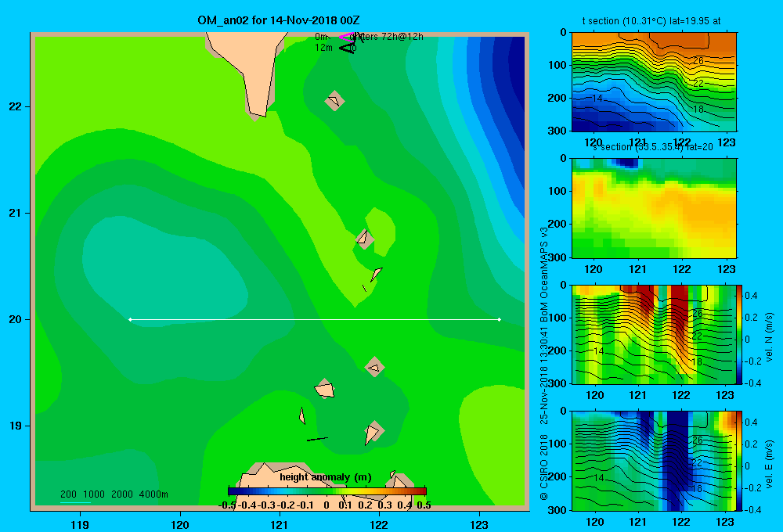Click the "-0.4" tick on vel. N colorbar
Viewport: 783px width, 532px height.
(752, 383)
